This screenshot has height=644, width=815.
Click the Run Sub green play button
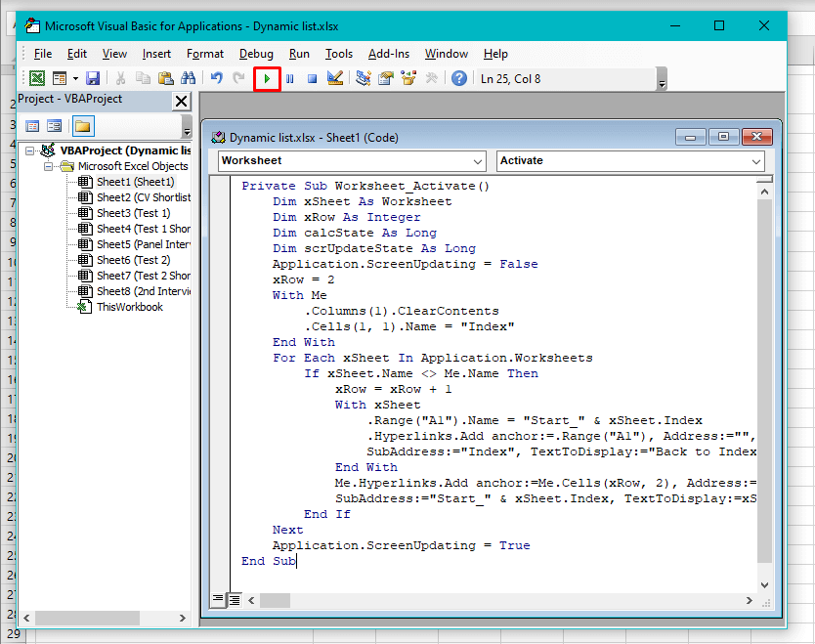(x=267, y=78)
